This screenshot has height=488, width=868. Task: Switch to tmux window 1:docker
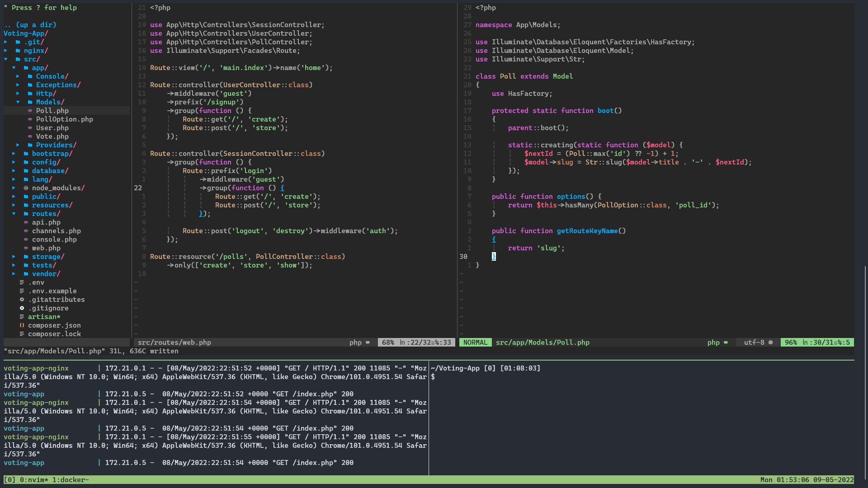pyautogui.click(x=70, y=480)
